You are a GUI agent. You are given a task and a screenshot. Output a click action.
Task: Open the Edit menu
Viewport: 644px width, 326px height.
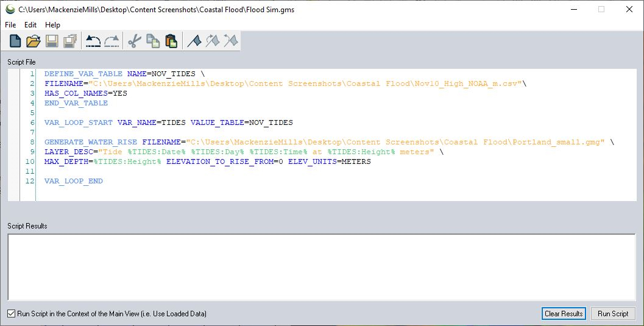tap(30, 24)
